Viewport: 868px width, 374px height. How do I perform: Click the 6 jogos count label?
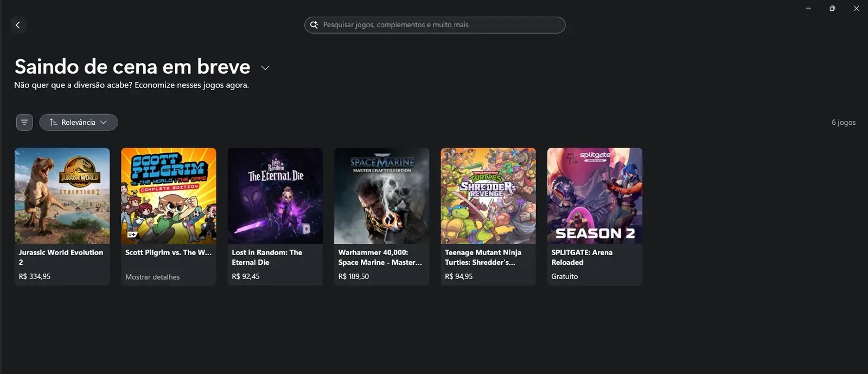tap(844, 123)
